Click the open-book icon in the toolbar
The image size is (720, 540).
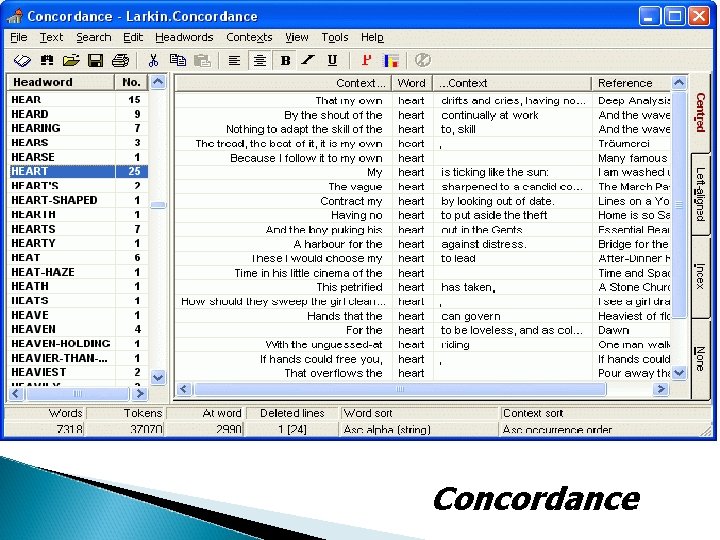click(22, 60)
